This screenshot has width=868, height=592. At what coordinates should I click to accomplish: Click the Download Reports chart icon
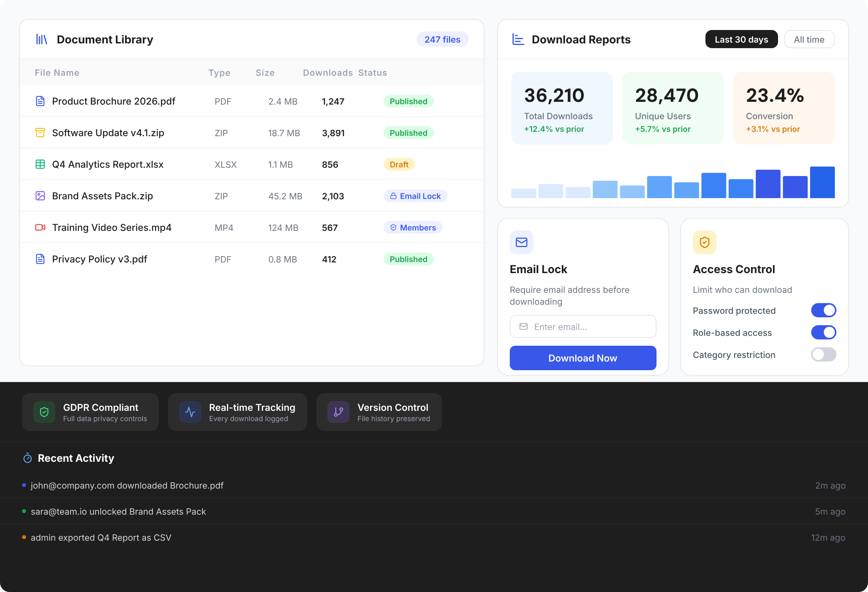tap(518, 39)
